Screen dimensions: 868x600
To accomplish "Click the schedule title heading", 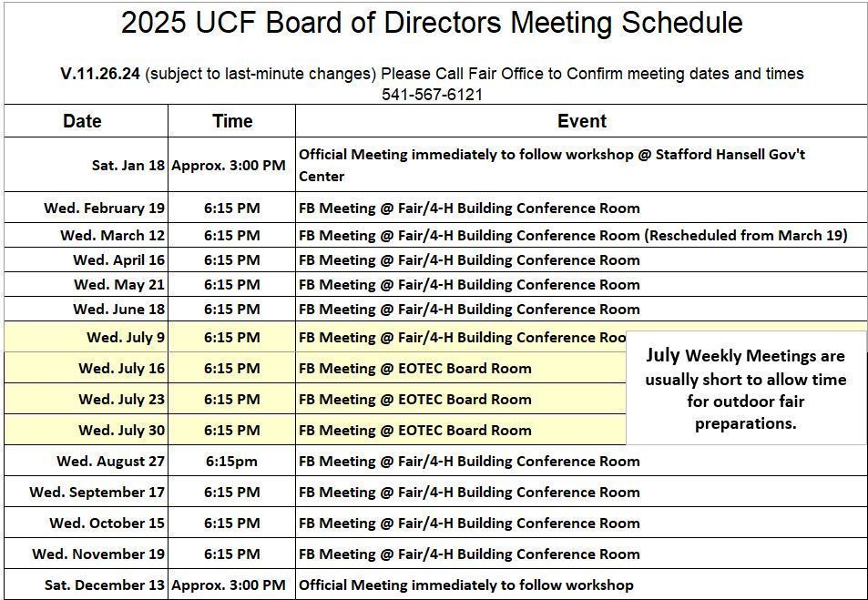I will click(432, 24).
